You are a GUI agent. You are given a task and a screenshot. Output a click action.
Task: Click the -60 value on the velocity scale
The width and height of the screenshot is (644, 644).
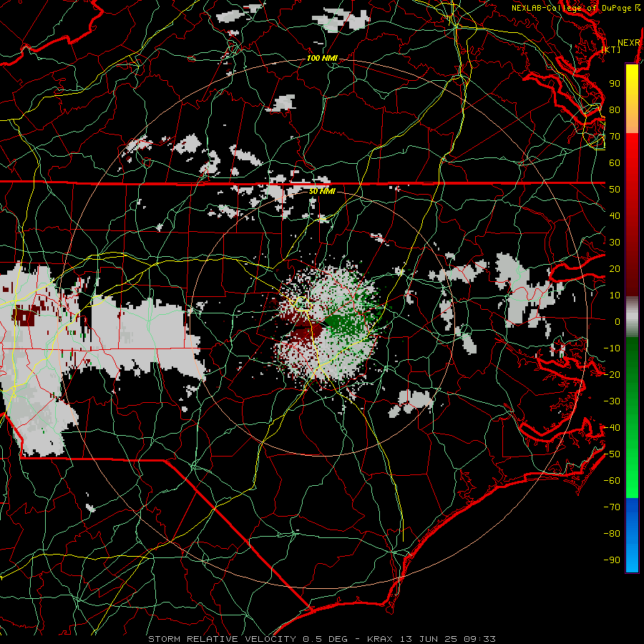tap(612, 481)
